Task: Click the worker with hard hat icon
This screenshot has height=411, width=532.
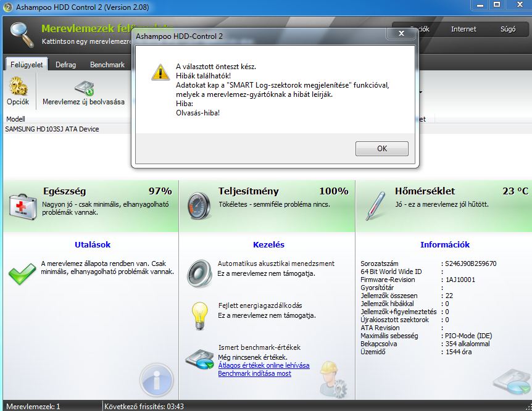Action: 333,380
